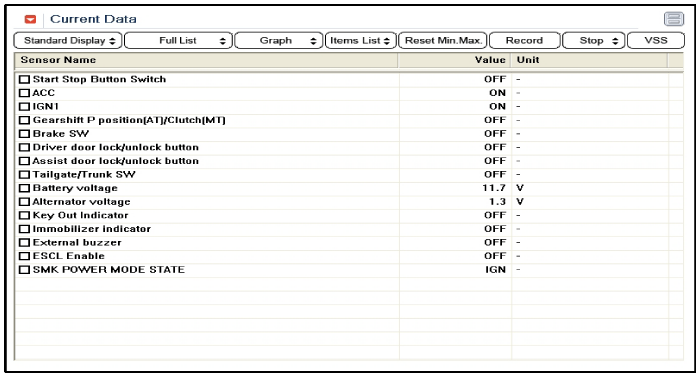Click the red dropdown icon beside Current Data
The width and height of the screenshot is (700, 377).
(30, 19)
